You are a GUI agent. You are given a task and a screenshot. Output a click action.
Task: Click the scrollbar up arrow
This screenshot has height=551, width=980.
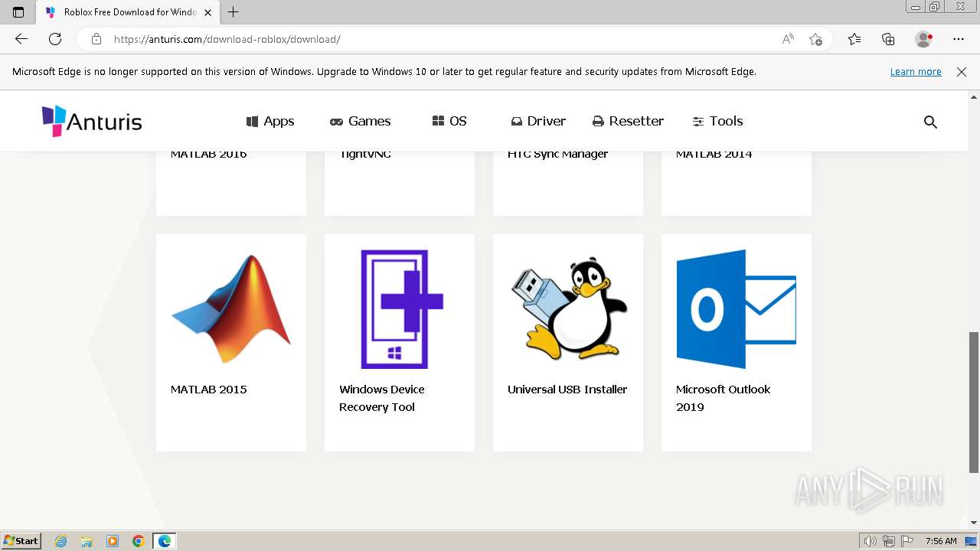click(974, 97)
